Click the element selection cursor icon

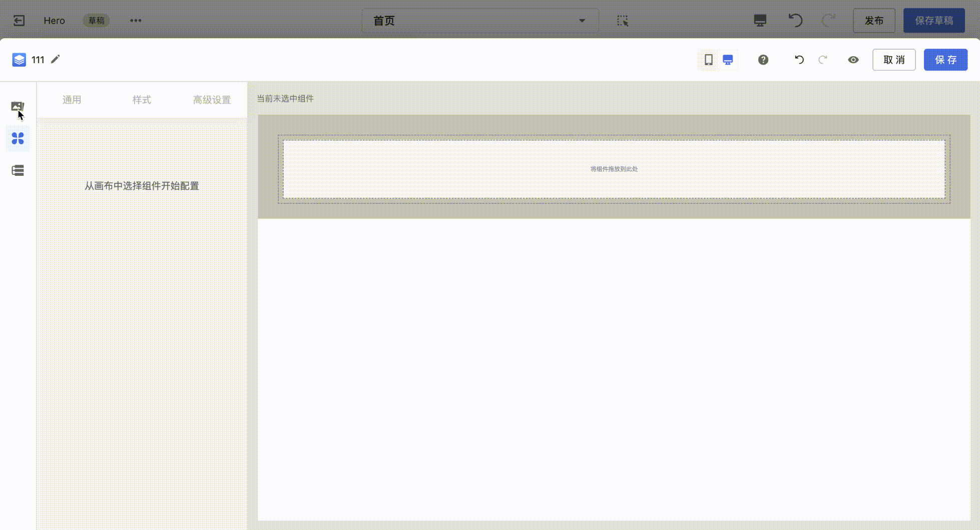tap(622, 21)
